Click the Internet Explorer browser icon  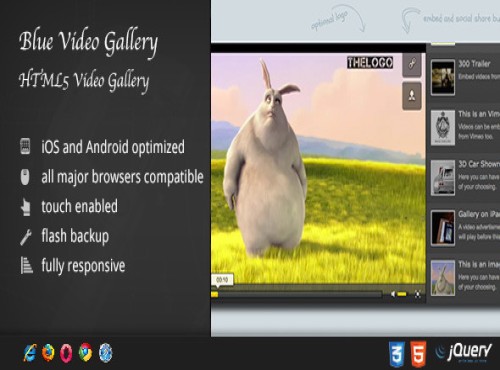tap(30, 353)
